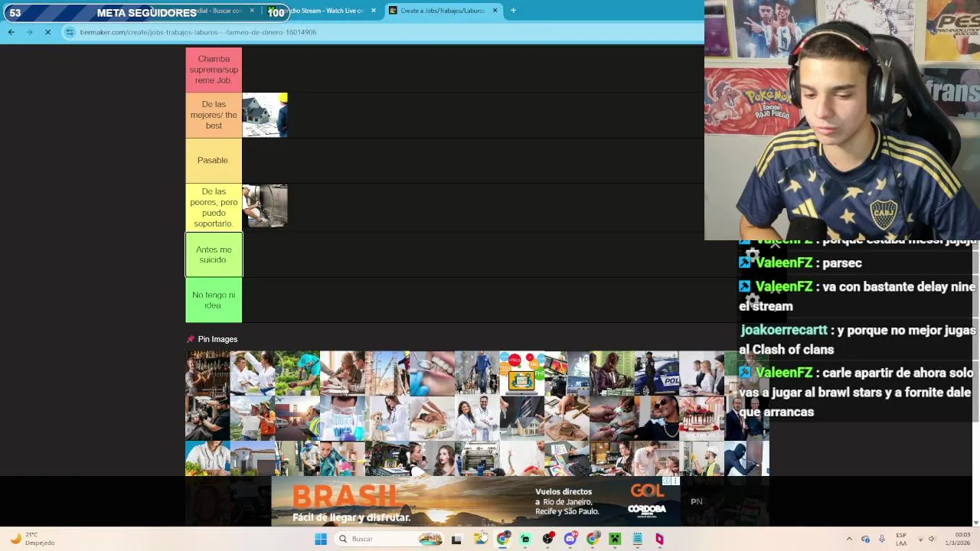980x551 pixels.
Task: Switch to the Create a Jobs/Trabajos/Laburos tab
Action: click(443, 11)
